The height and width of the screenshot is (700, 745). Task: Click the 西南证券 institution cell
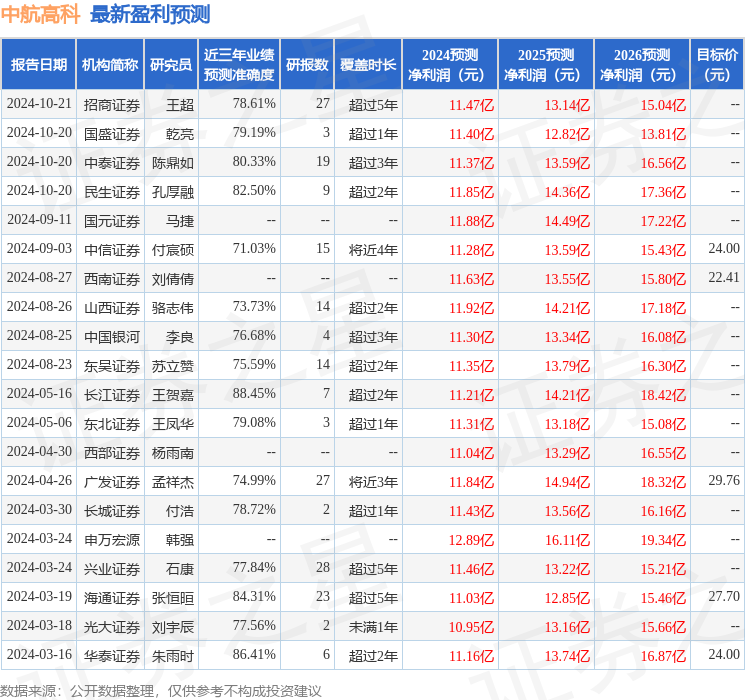point(112,279)
